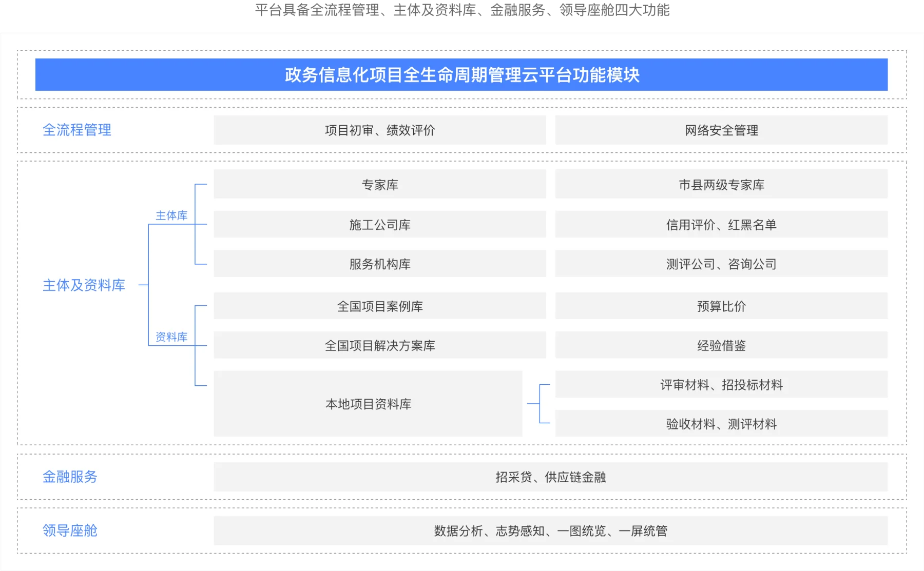924x571 pixels.
Task: Select the 金融服务 label
Action: pos(70,477)
